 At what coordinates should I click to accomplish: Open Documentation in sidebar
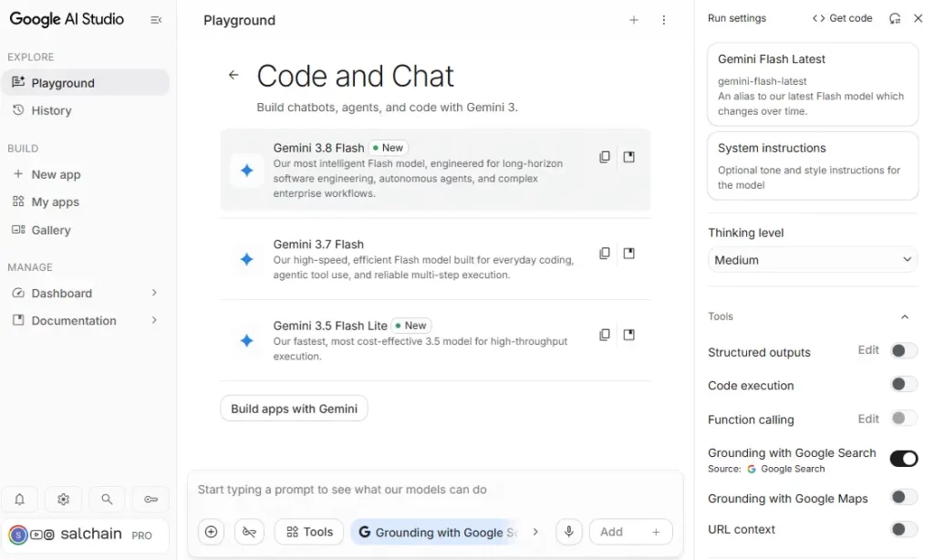pos(85,320)
